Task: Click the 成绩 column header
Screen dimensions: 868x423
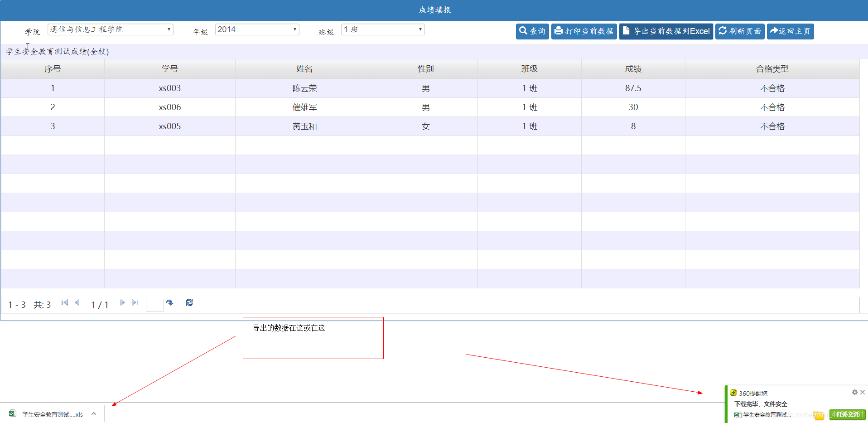Action: (633, 69)
